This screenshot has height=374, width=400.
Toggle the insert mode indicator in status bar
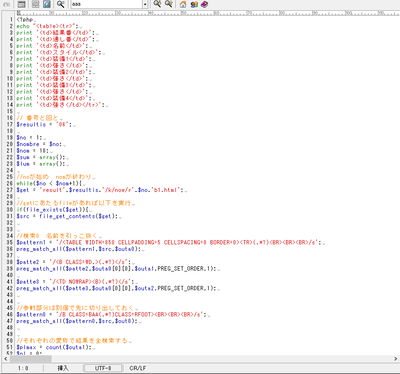(x=63, y=368)
